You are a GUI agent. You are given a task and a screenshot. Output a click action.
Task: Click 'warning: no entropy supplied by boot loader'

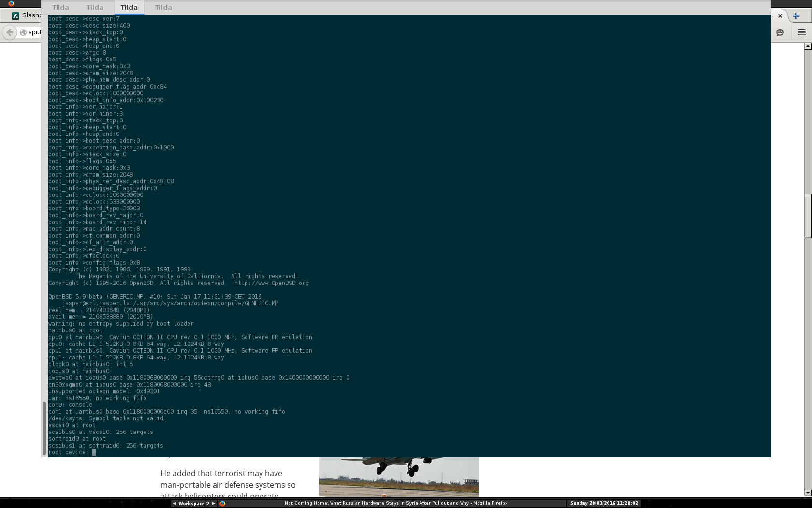pos(121,324)
